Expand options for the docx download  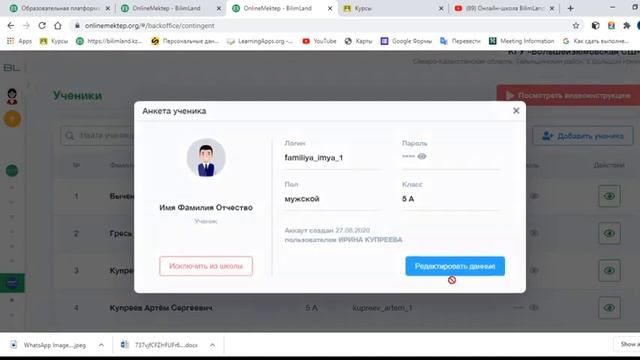click(x=212, y=345)
